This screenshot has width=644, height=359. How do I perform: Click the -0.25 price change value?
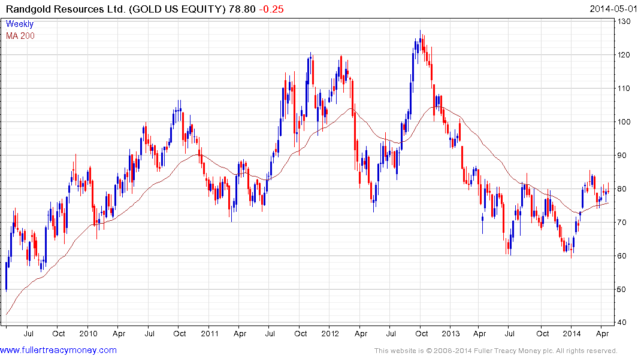[x=271, y=9]
